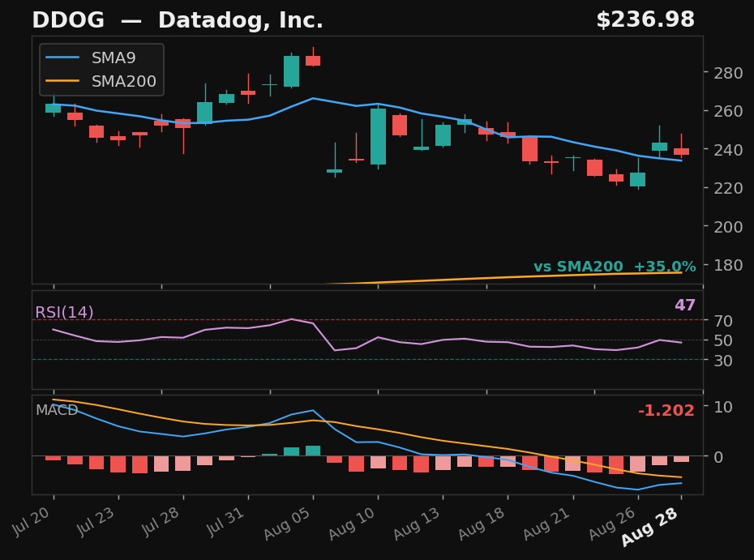Click the RSI value 47
754x560 pixels.
tap(685, 306)
